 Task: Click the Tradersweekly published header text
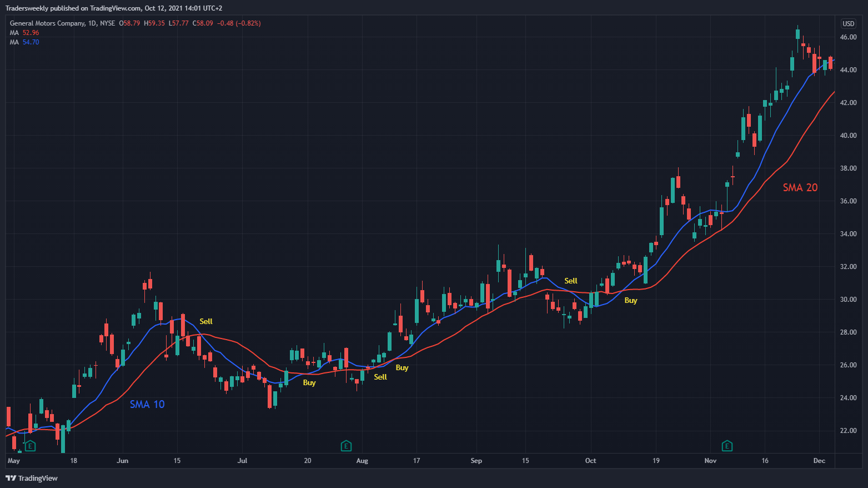coord(114,8)
